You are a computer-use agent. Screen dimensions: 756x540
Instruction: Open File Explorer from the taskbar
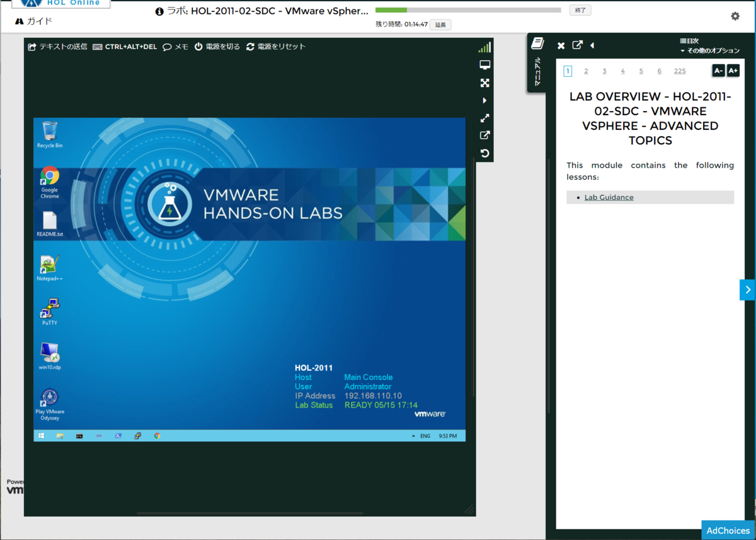(x=60, y=435)
